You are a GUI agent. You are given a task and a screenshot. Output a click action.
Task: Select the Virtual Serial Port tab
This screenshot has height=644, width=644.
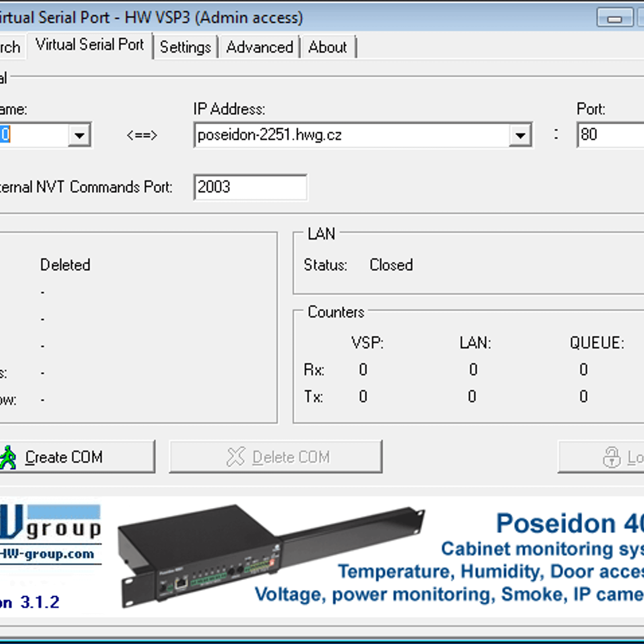(x=89, y=45)
